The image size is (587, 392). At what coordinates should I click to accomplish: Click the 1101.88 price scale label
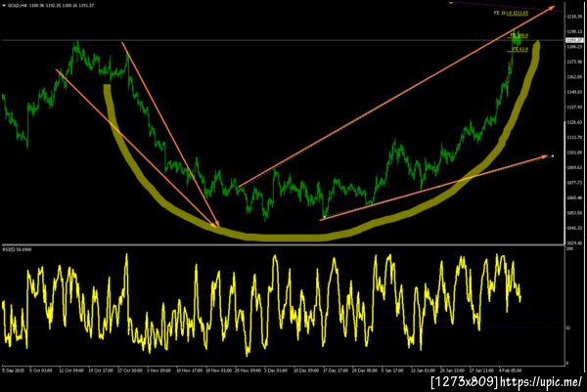[x=574, y=152]
